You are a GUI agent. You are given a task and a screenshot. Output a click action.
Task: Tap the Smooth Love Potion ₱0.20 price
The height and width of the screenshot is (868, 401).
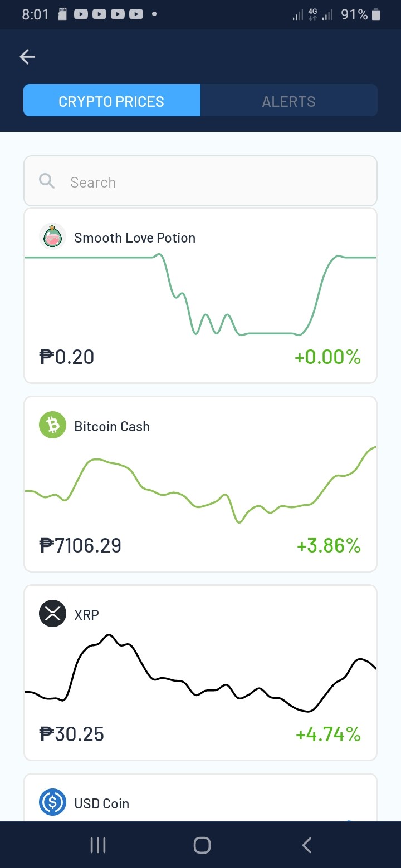point(67,357)
